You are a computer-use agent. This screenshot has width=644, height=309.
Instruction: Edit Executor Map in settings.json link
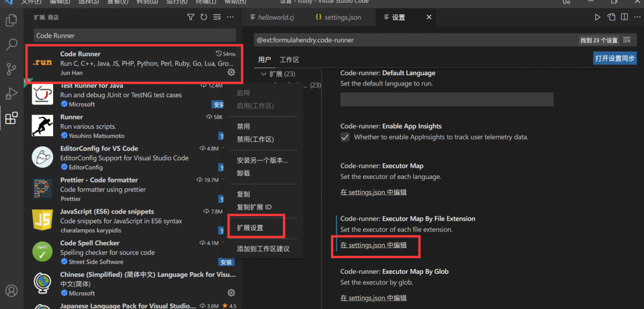click(x=373, y=192)
